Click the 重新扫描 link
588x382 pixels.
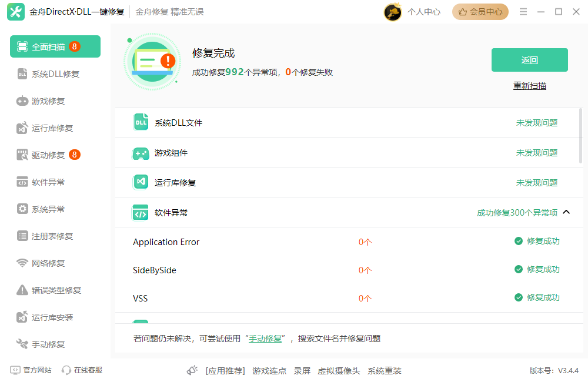click(529, 85)
